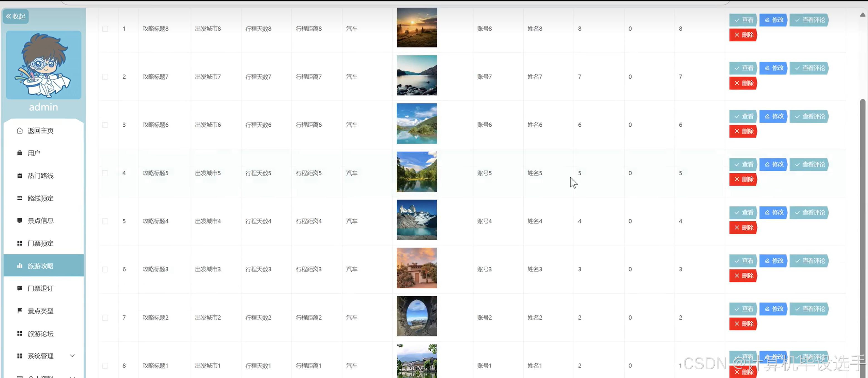
Task: Select the highlighted 旅游攻略 menu item
Action: pos(40,266)
